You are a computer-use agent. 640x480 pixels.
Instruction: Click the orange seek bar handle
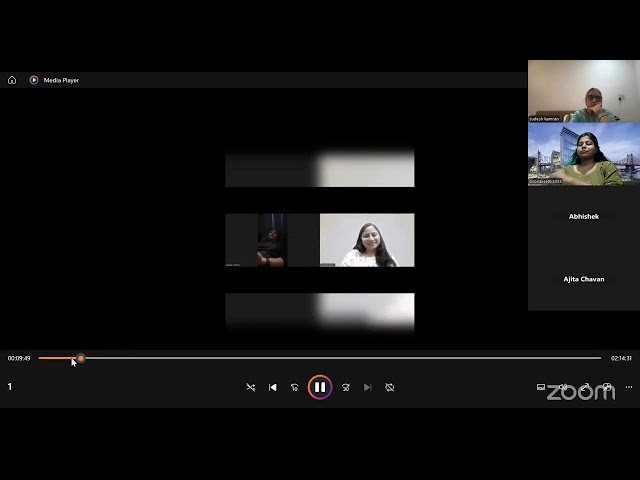(x=81, y=358)
